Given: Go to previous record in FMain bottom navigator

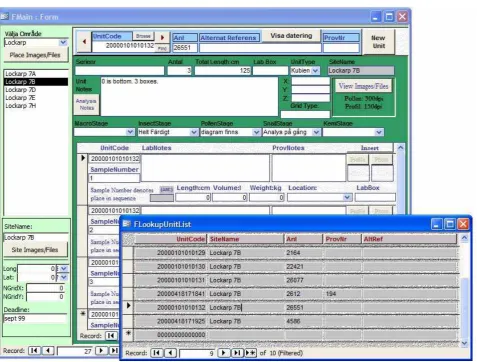Looking at the screenshot, I should (x=48, y=350).
